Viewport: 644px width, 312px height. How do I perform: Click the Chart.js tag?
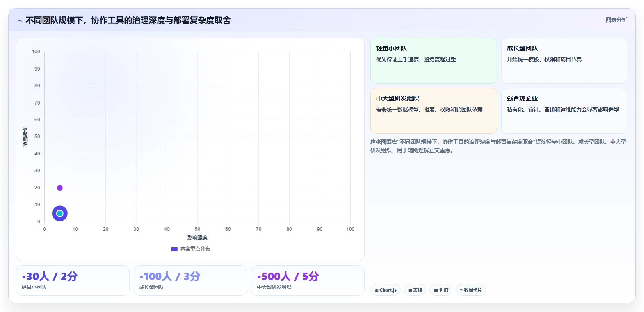pyautogui.click(x=386, y=290)
